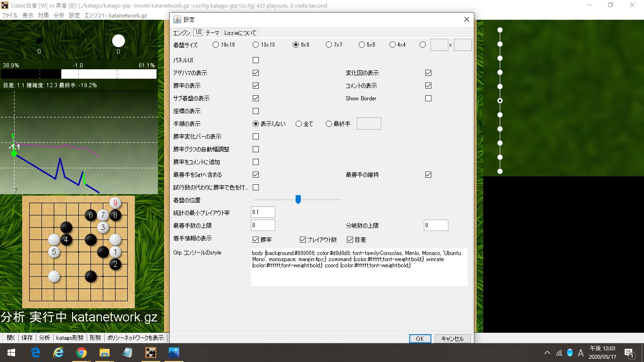This screenshot has width=644, height=362.
Task: Toggle プレイアウト数 move info checkbox
Action: point(303,240)
